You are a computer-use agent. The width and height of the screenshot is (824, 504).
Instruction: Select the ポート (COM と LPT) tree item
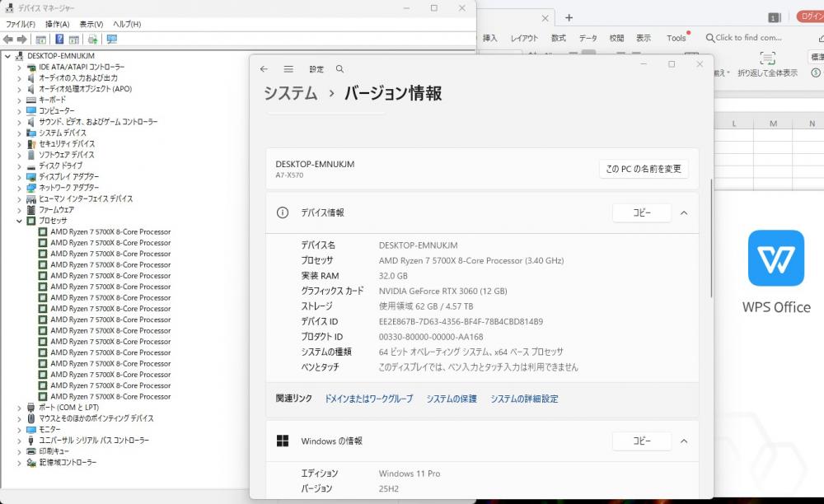point(69,408)
